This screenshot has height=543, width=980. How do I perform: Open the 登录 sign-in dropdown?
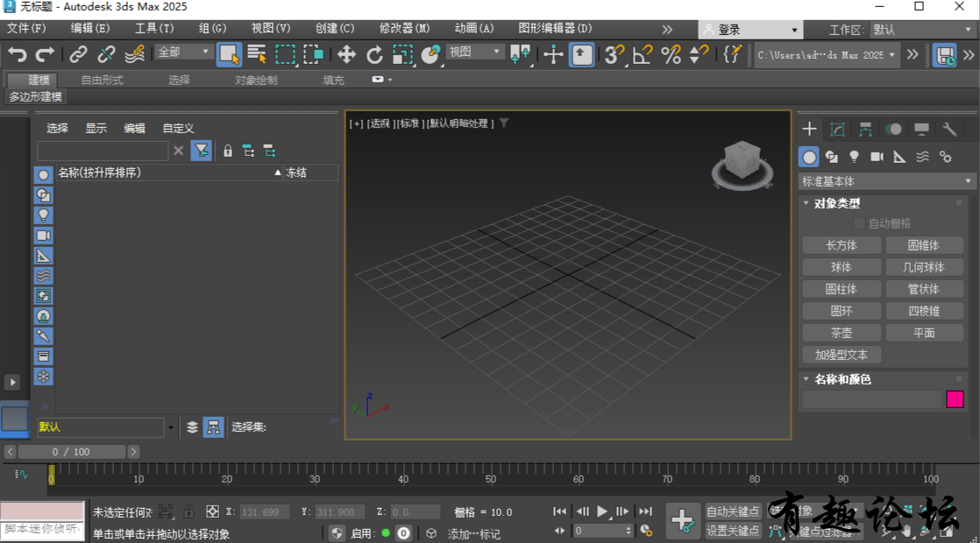point(750,29)
